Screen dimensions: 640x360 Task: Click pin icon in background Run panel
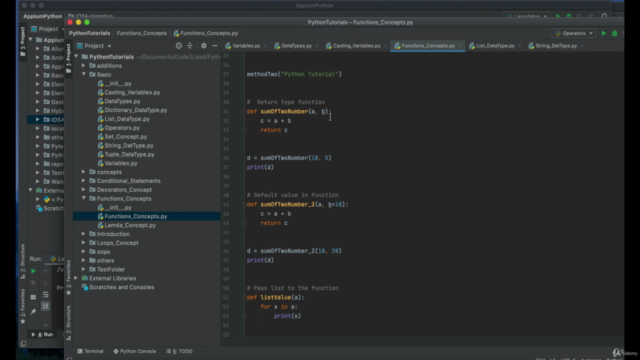[33, 312]
